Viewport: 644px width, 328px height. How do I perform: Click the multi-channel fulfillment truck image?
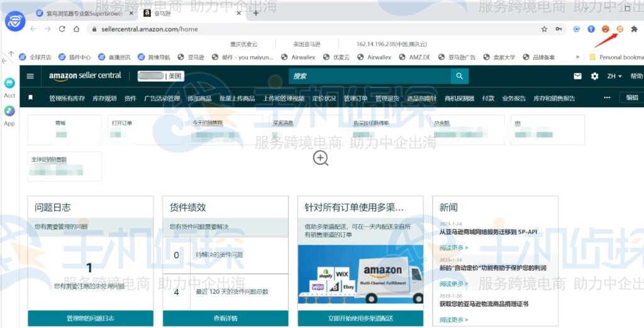pos(360,274)
